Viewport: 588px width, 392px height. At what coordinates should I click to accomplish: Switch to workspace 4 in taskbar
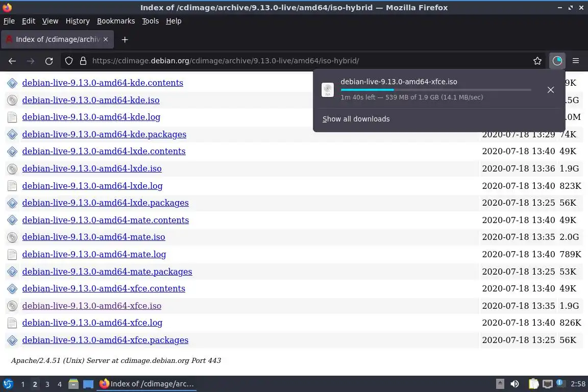point(59,384)
